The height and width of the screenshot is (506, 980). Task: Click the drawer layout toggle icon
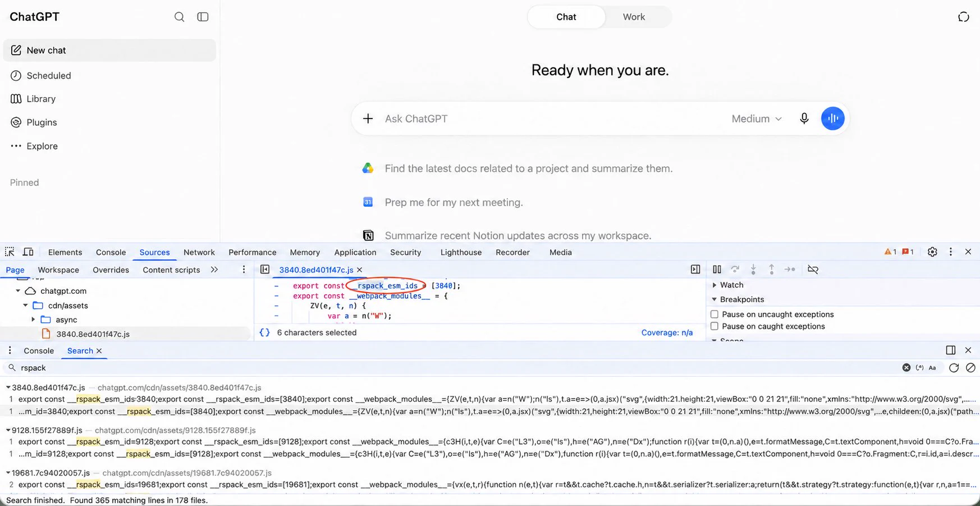[950, 350]
